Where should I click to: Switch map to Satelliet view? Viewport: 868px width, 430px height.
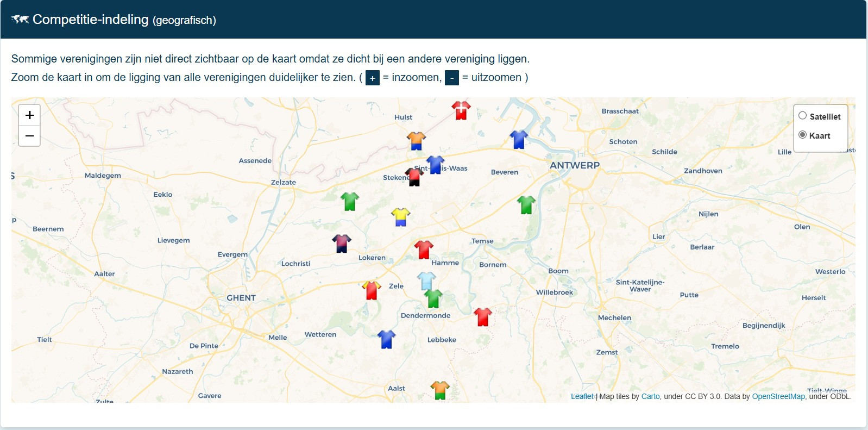click(802, 116)
